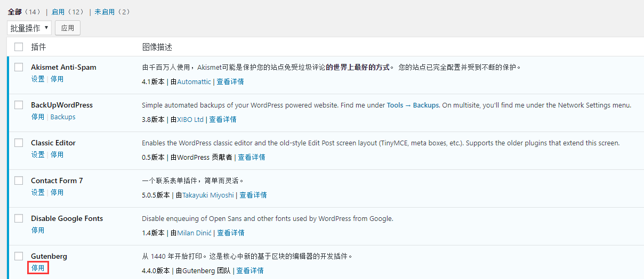Deactivate Classic Editor via 停用 link
This screenshot has height=279, width=644.
tap(57, 154)
